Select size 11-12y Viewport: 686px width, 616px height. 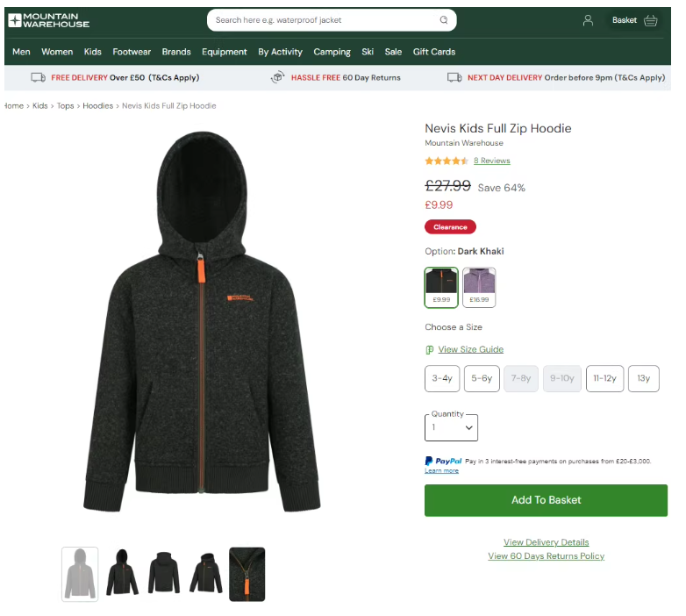[x=604, y=378]
